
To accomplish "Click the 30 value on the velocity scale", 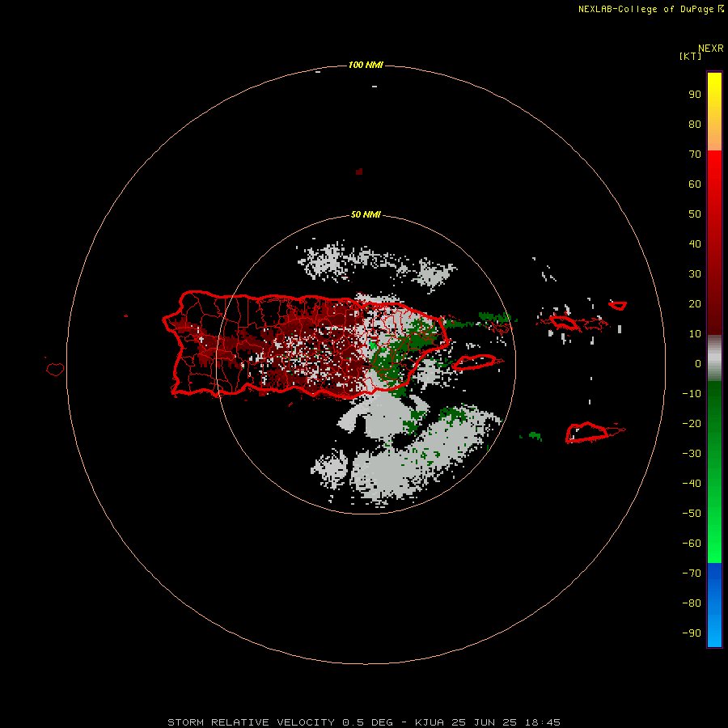I will point(695,274).
